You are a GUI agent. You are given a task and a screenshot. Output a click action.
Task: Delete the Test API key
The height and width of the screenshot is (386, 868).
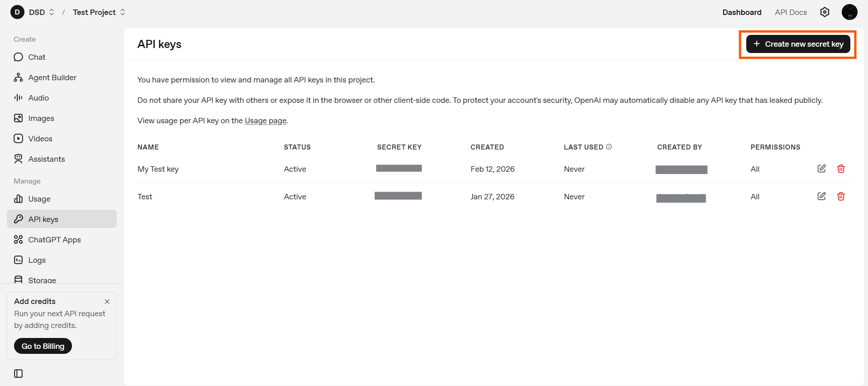pyautogui.click(x=841, y=196)
